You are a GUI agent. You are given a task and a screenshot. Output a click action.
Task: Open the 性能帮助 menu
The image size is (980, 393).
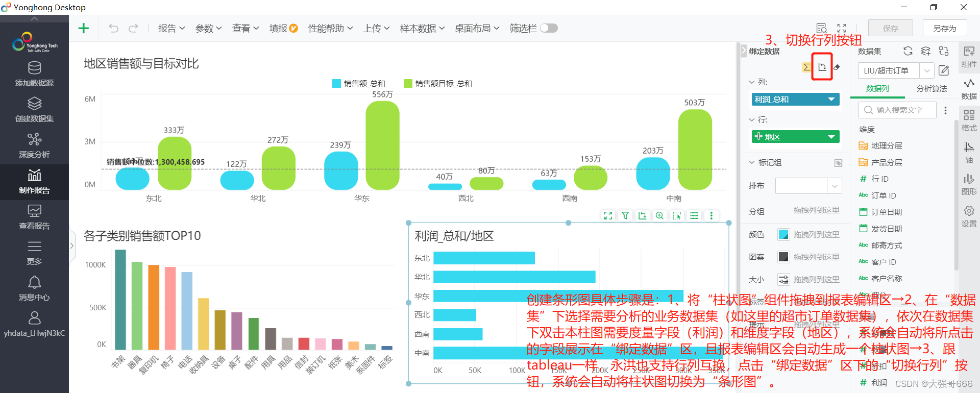[330, 28]
